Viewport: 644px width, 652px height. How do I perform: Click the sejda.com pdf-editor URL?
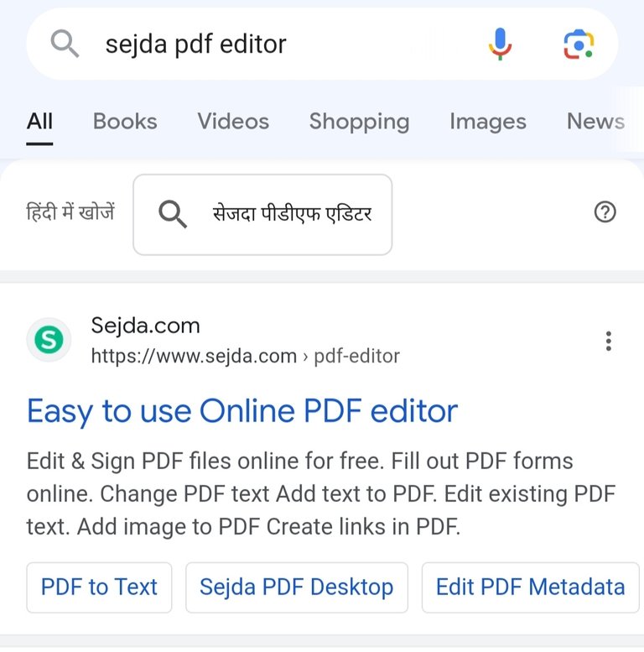click(245, 356)
